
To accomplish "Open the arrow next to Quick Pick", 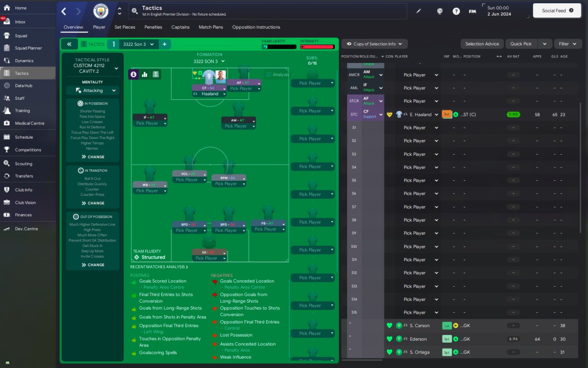I will click(544, 44).
